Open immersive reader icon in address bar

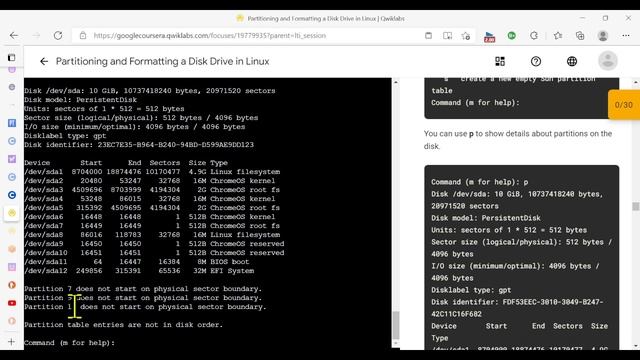tap(447, 36)
